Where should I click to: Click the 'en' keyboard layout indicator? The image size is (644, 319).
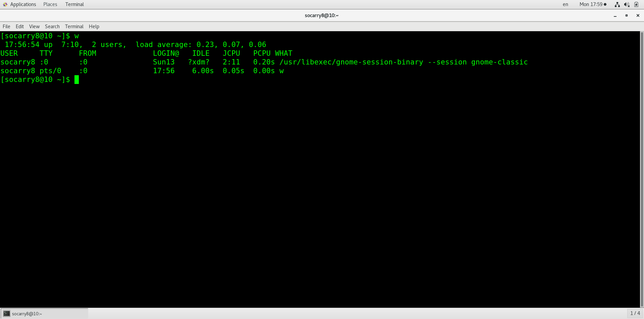566,4
